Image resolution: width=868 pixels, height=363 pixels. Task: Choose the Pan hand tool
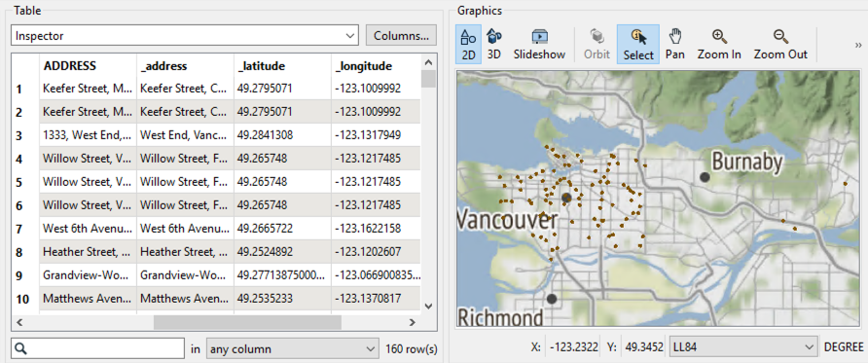coord(674,44)
